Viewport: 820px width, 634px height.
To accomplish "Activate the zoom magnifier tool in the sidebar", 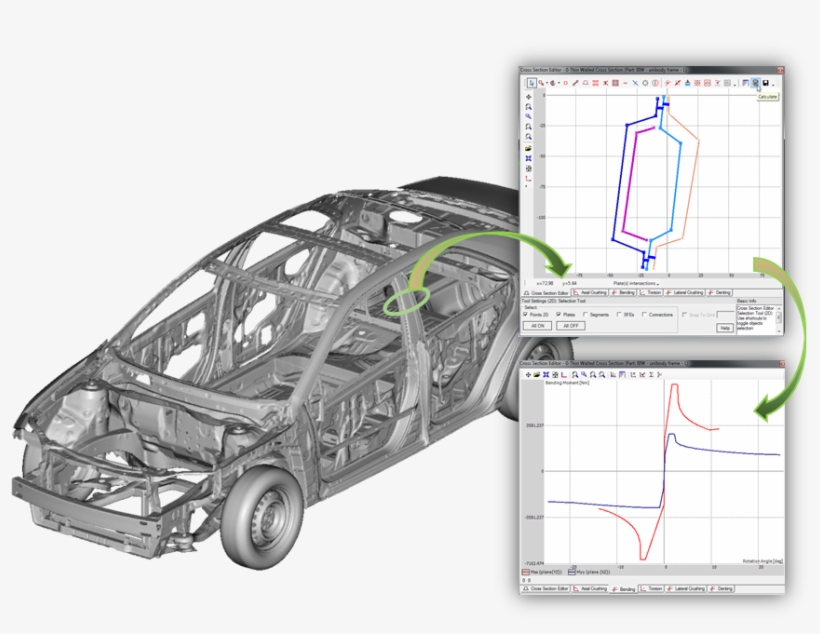I will [527, 114].
